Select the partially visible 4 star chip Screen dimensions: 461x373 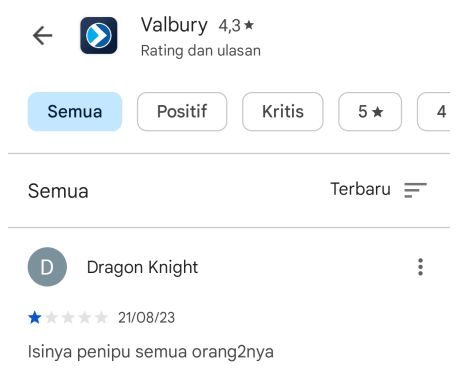click(x=434, y=112)
